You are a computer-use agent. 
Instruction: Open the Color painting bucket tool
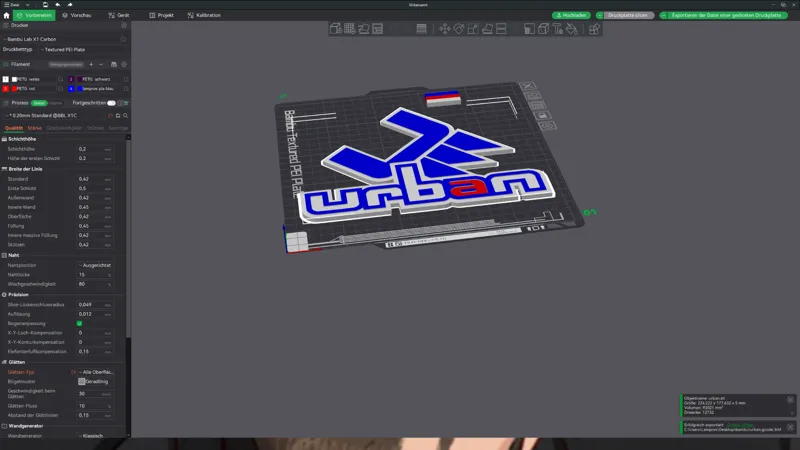coord(572,29)
